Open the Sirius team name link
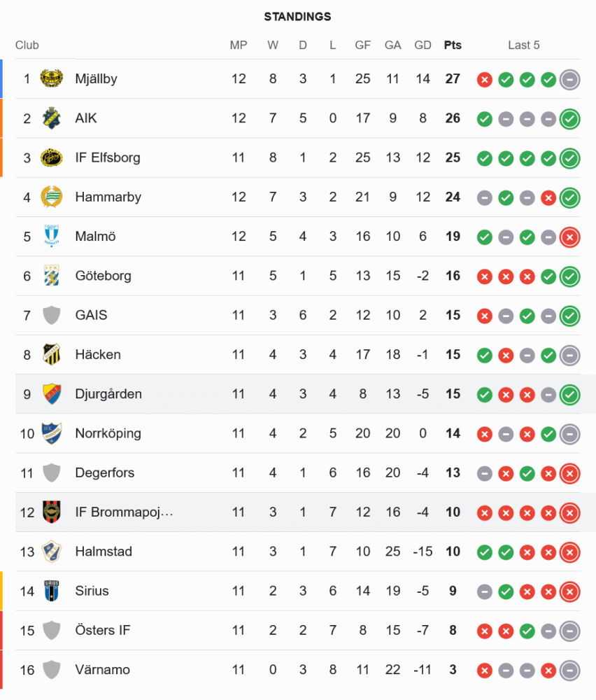This screenshot has height=700, width=596. 92,591
